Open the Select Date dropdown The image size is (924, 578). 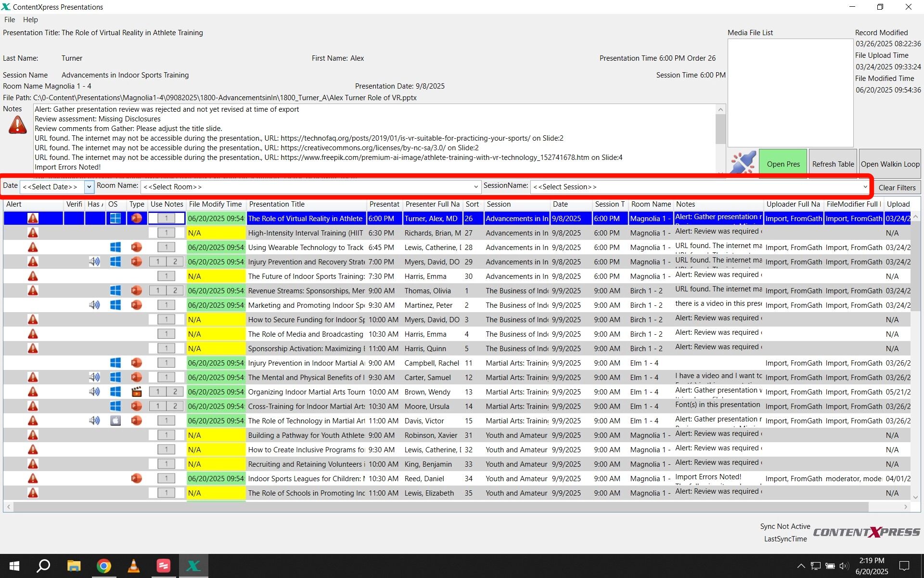tap(89, 186)
